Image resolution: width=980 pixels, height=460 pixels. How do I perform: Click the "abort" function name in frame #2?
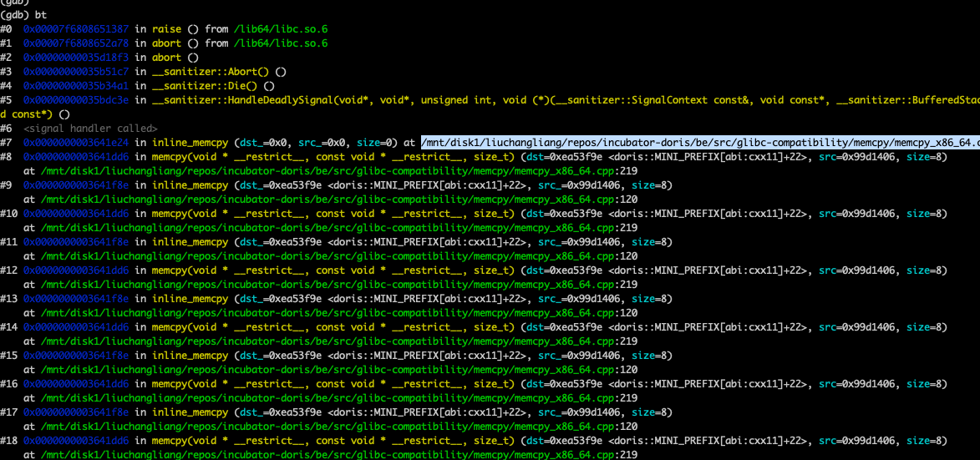point(167,58)
